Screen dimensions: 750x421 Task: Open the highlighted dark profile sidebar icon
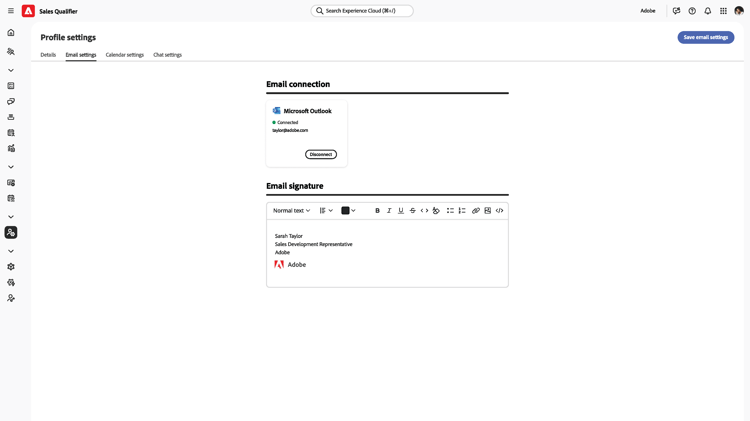tap(11, 233)
